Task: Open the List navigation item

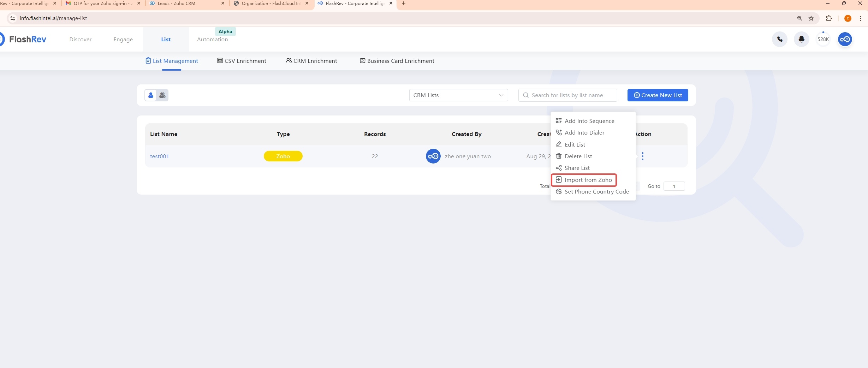Action: click(166, 39)
